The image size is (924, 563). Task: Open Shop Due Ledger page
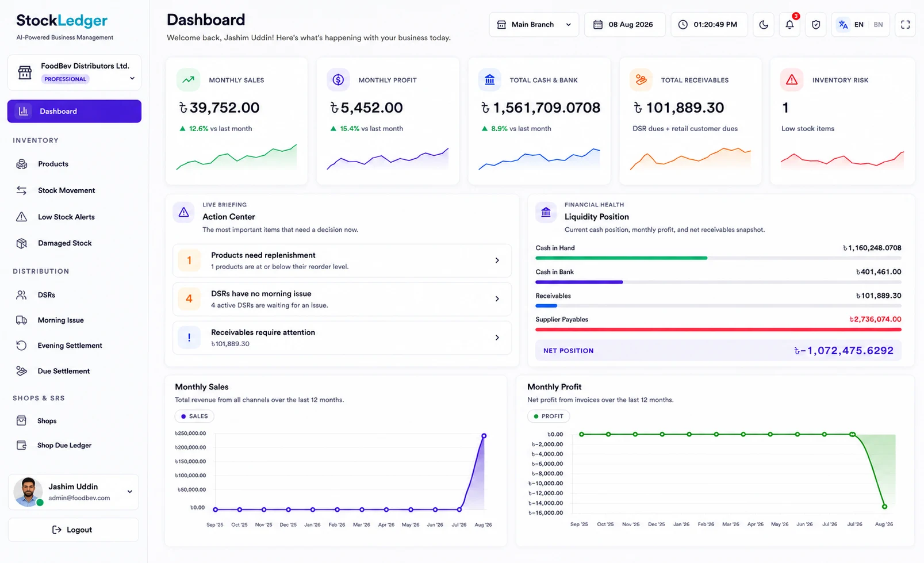click(64, 445)
